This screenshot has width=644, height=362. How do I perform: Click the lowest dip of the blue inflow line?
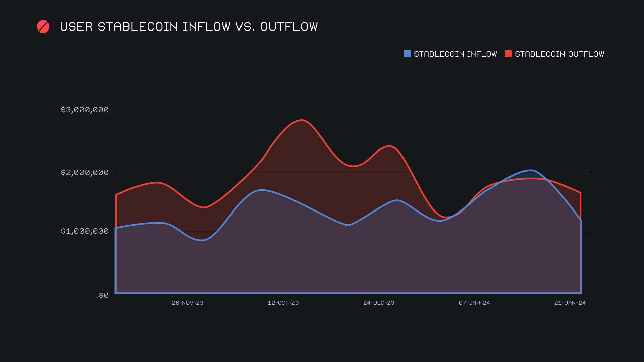(x=202, y=240)
